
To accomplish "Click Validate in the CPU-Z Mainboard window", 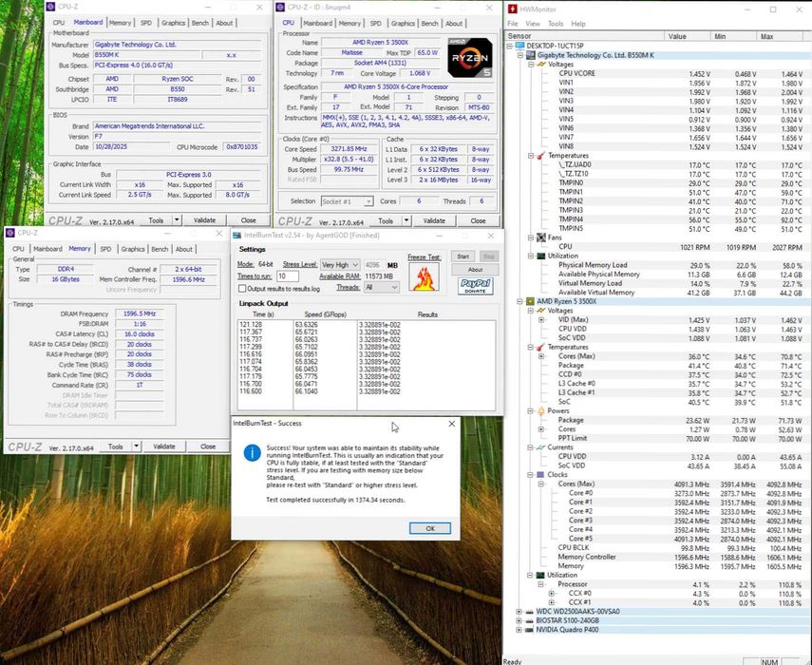I will (x=204, y=220).
